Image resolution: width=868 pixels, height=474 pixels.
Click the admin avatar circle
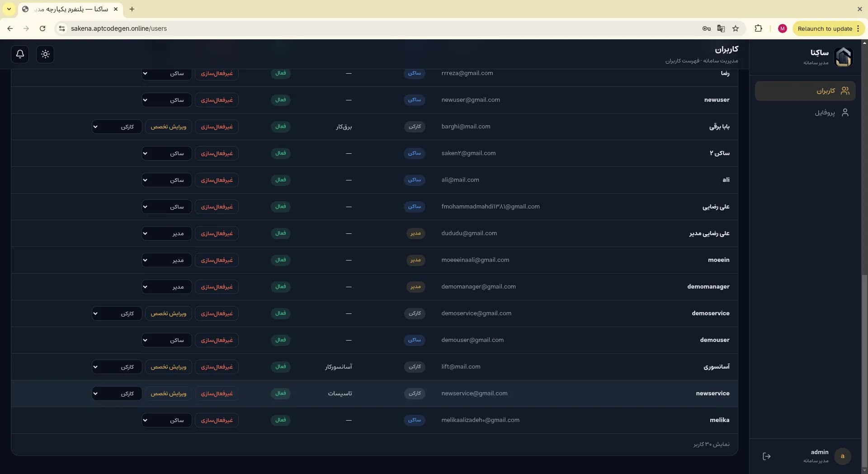click(x=842, y=456)
